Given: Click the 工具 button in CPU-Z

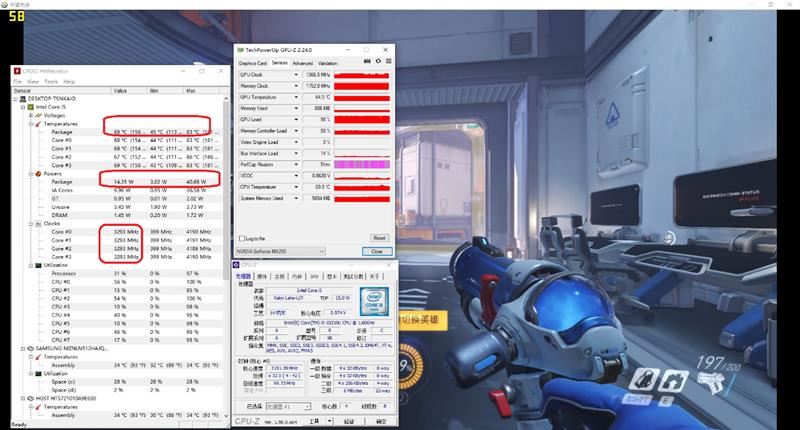Looking at the screenshot, I should tap(315, 421).
